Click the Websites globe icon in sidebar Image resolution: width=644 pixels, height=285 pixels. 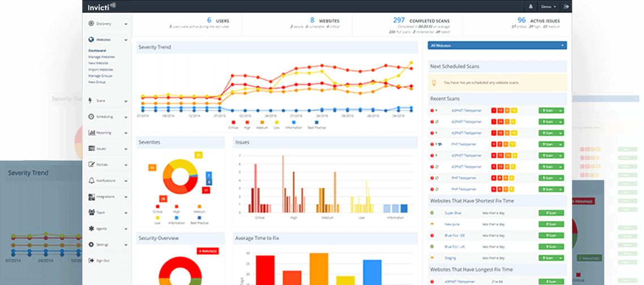tap(91, 40)
